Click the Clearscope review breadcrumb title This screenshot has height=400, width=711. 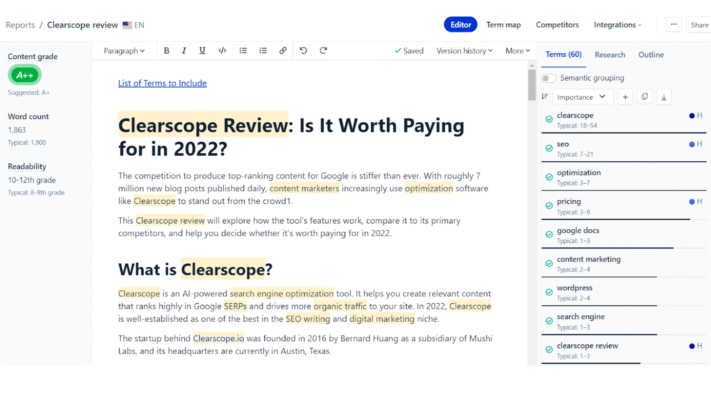(83, 25)
